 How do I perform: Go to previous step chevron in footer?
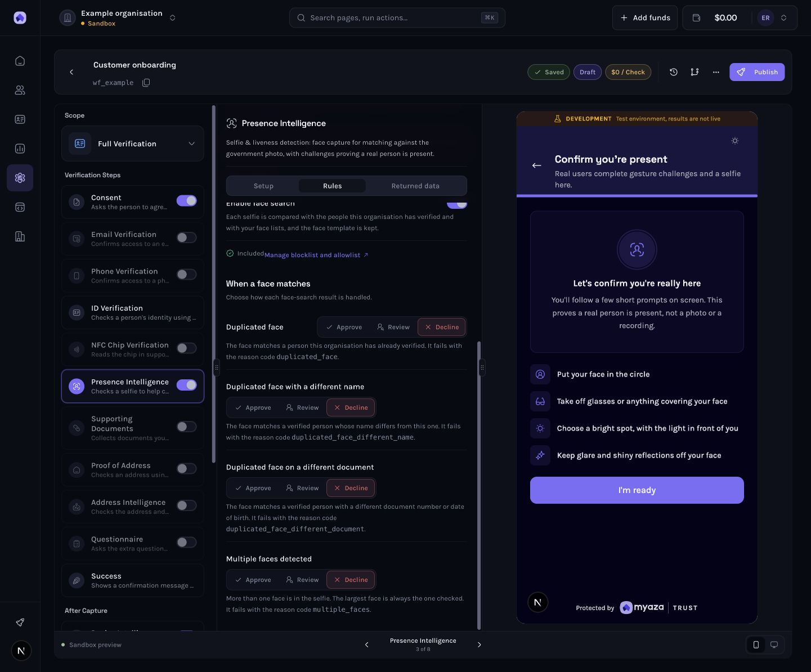[367, 645]
